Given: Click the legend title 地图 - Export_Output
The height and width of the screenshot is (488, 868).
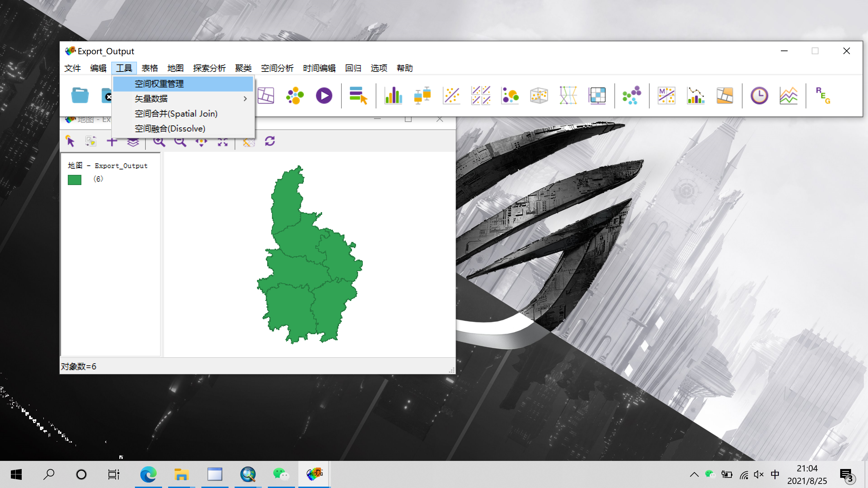Looking at the screenshot, I should click(x=108, y=165).
